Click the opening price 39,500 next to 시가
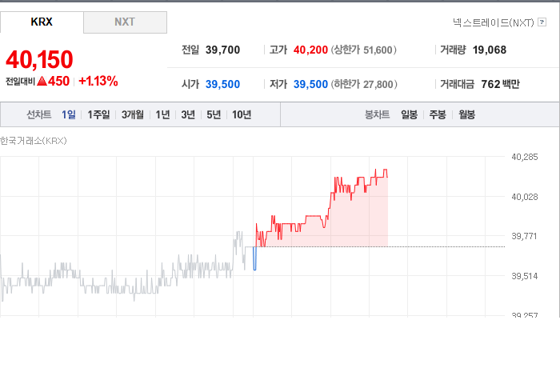The image size is (560, 392). 222,84
